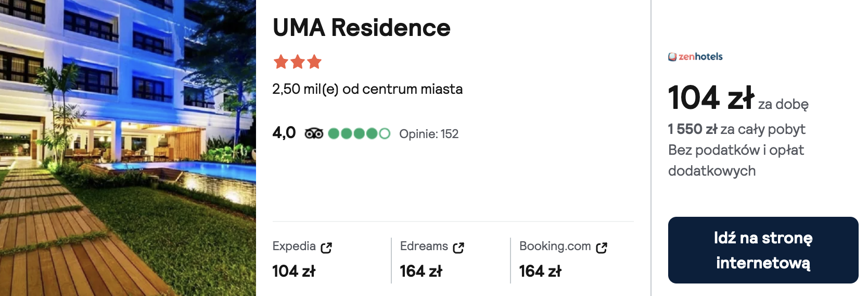Open the UMA Residence title
The height and width of the screenshot is (296, 868).
362,28
